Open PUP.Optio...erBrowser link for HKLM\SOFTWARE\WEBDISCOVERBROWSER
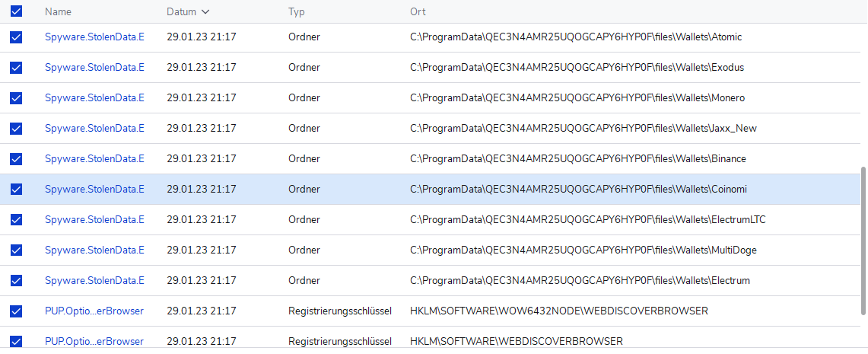 94,342
